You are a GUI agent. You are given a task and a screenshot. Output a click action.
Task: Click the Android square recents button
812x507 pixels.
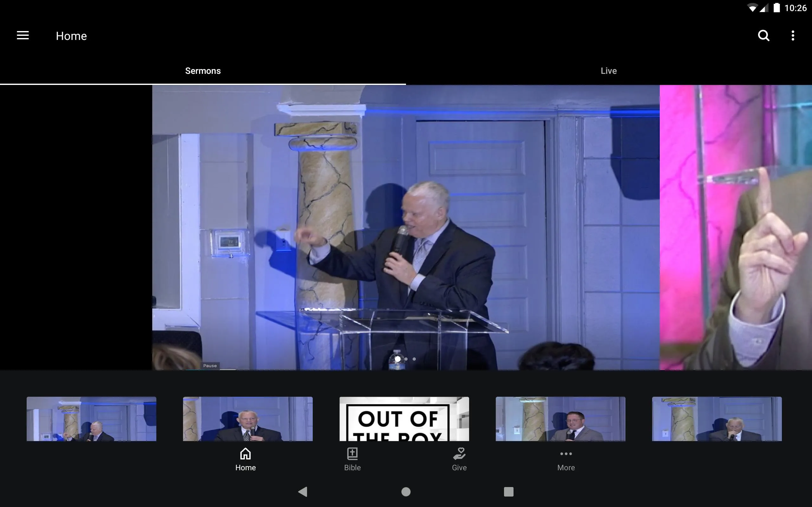pos(508,491)
